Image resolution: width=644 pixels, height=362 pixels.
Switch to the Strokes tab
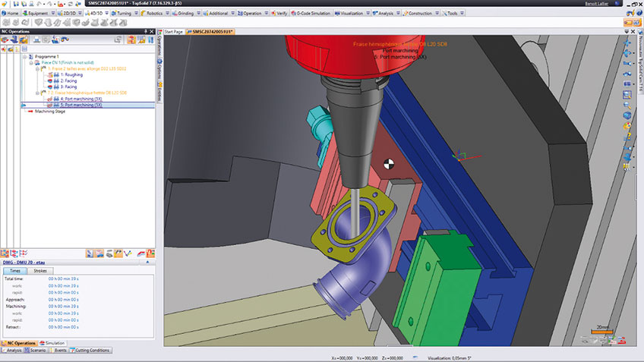[39, 270]
